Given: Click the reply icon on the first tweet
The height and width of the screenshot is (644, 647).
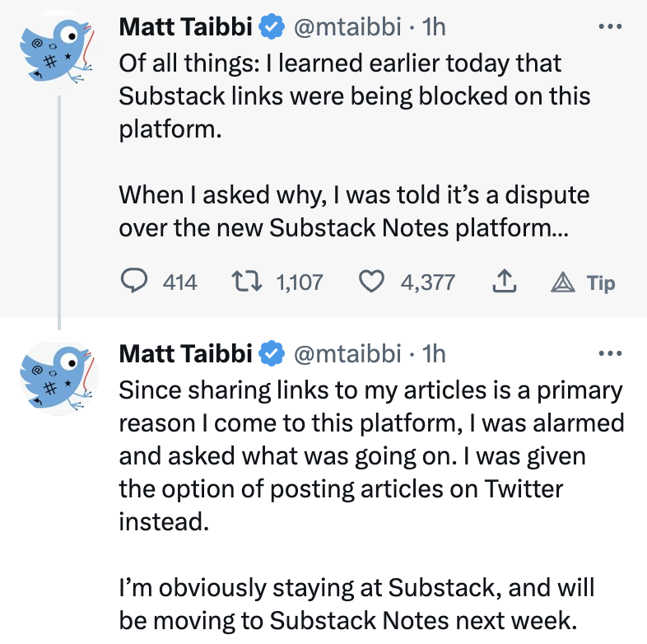Looking at the screenshot, I should pyautogui.click(x=133, y=281).
